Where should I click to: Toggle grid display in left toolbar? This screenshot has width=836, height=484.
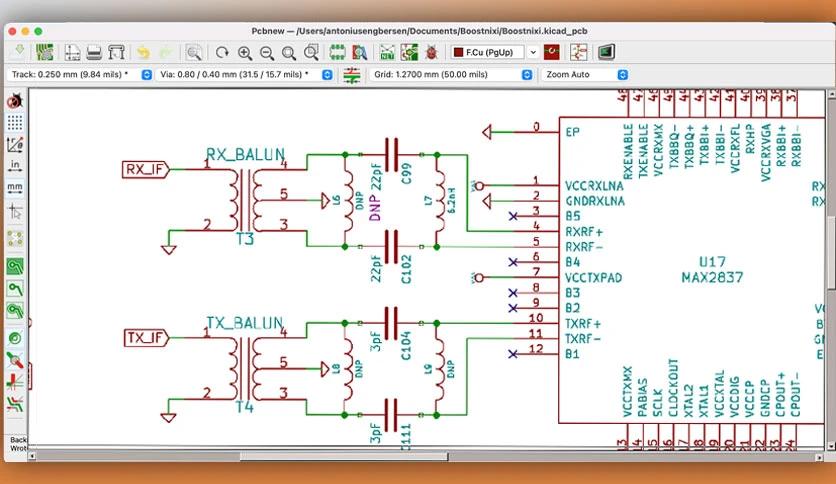tap(14, 123)
